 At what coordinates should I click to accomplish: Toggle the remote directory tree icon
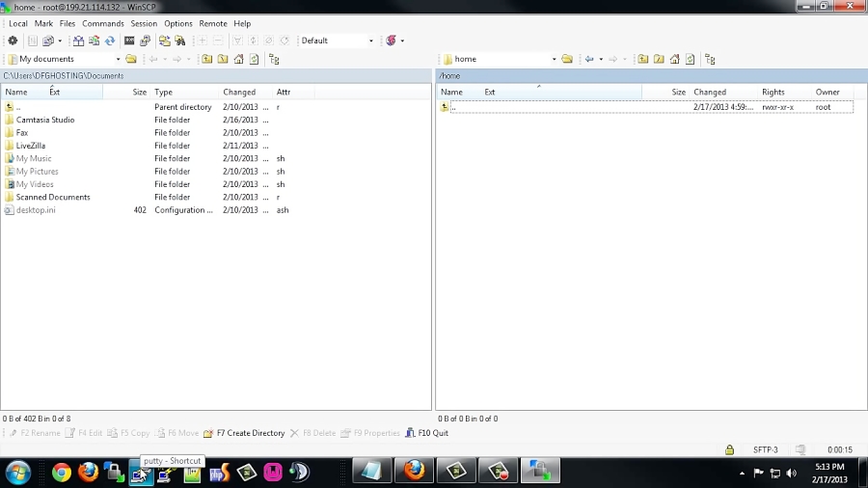(x=710, y=59)
